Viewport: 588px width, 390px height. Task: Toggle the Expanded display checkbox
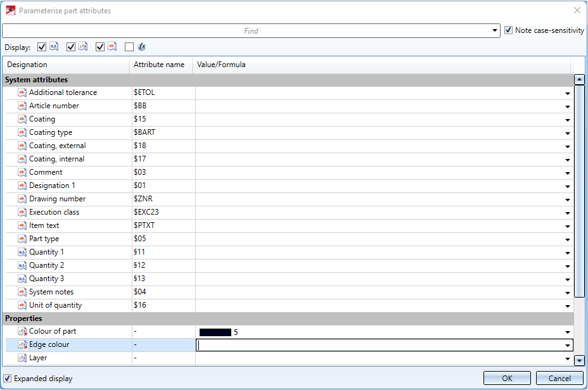[x=7, y=379]
